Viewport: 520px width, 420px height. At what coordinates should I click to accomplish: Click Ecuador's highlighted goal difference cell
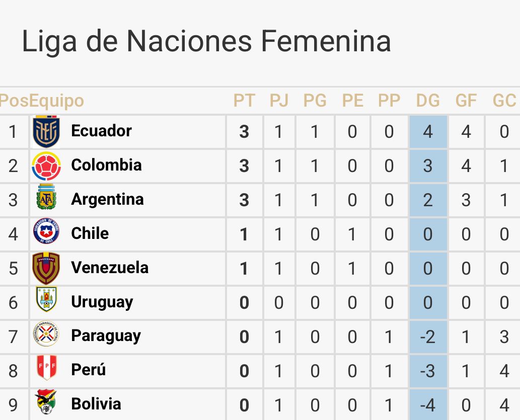pyautogui.click(x=428, y=132)
